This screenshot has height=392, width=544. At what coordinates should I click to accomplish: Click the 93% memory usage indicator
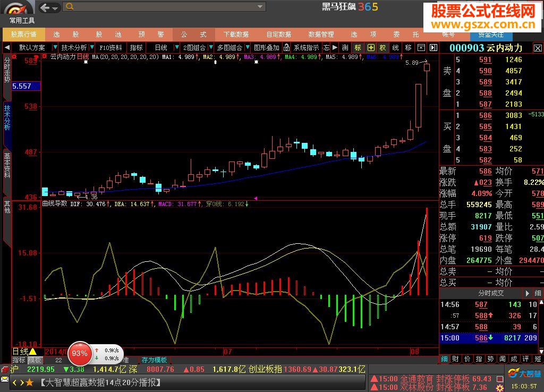coord(80,353)
